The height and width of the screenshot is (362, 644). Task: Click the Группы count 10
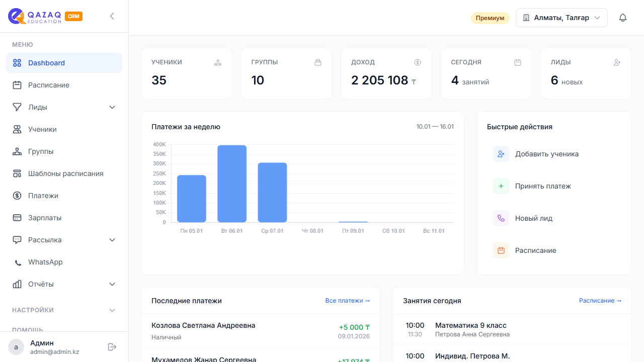tap(258, 80)
